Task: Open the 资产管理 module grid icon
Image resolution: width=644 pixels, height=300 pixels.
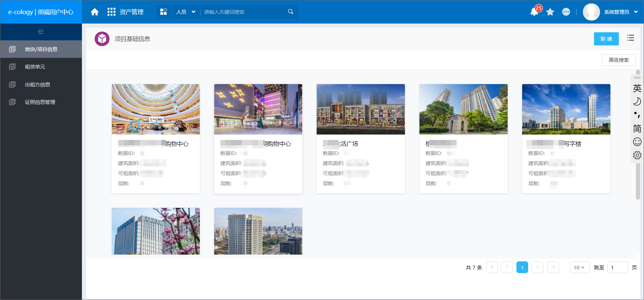Action: [x=111, y=12]
